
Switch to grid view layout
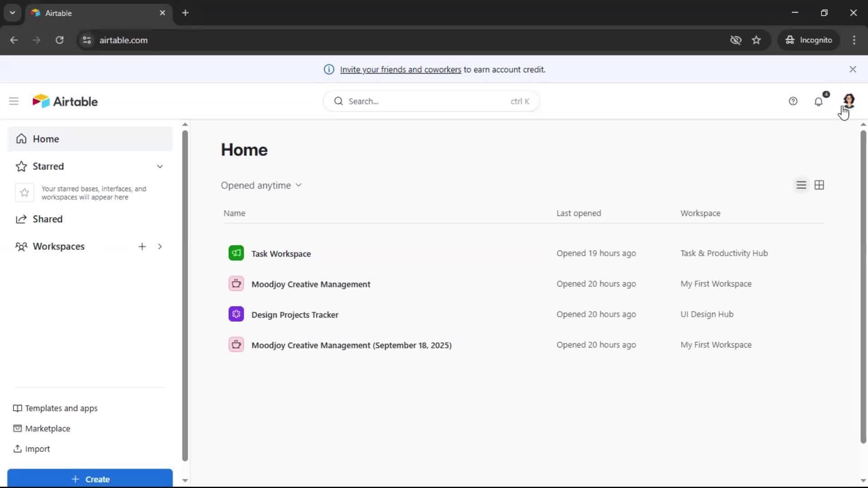click(819, 185)
